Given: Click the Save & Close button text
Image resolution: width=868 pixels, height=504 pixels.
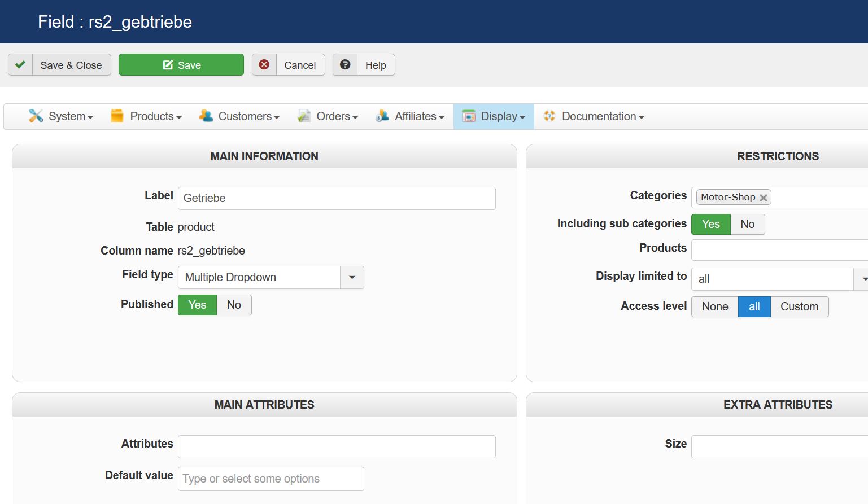Looking at the screenshot, I should pyautogui.click(x=71, y=65).
